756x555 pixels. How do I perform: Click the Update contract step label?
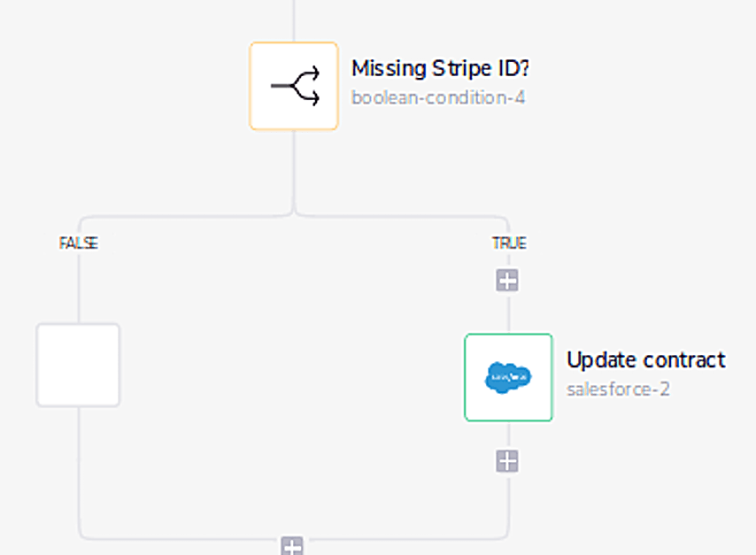coord(645,360)
